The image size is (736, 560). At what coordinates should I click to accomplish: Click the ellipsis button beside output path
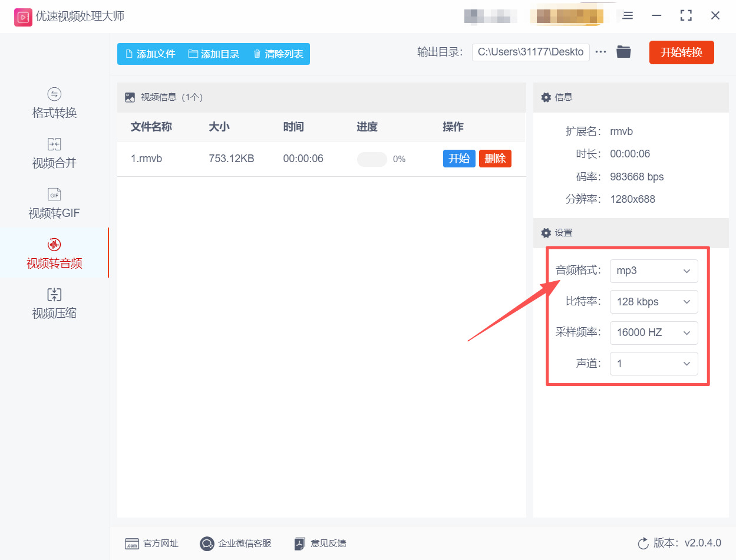pyautogui.click(x=600, y=52)
